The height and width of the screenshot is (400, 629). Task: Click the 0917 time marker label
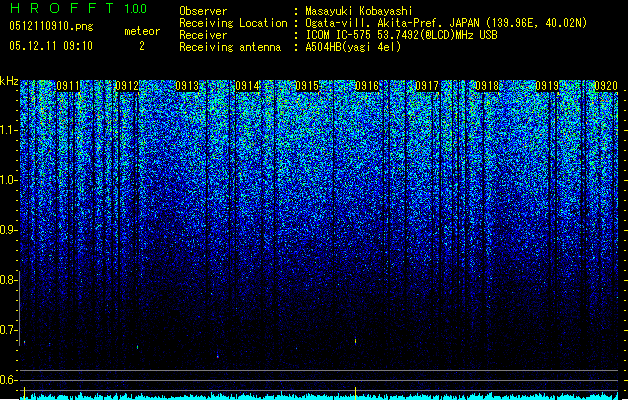pos(427,86)
